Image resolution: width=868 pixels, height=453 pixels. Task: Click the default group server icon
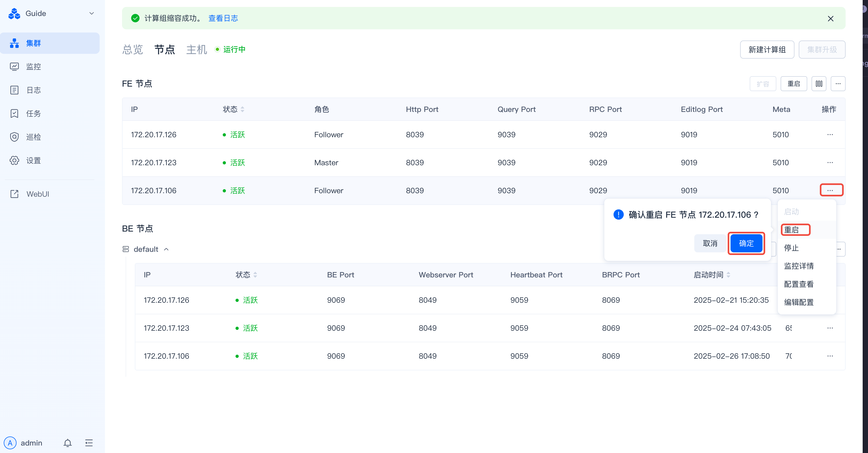tap(126, 249)
